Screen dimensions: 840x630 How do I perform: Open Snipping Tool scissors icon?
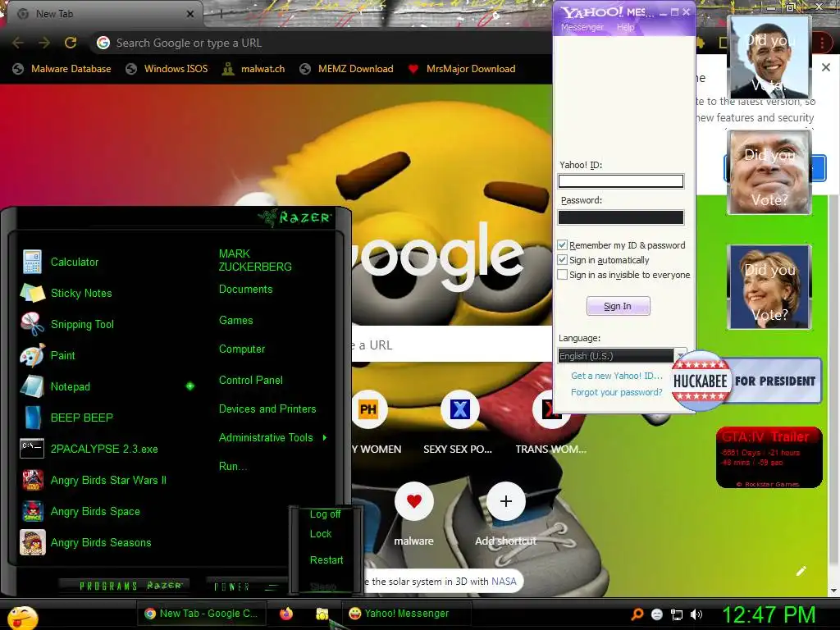(x=32, y=324)
